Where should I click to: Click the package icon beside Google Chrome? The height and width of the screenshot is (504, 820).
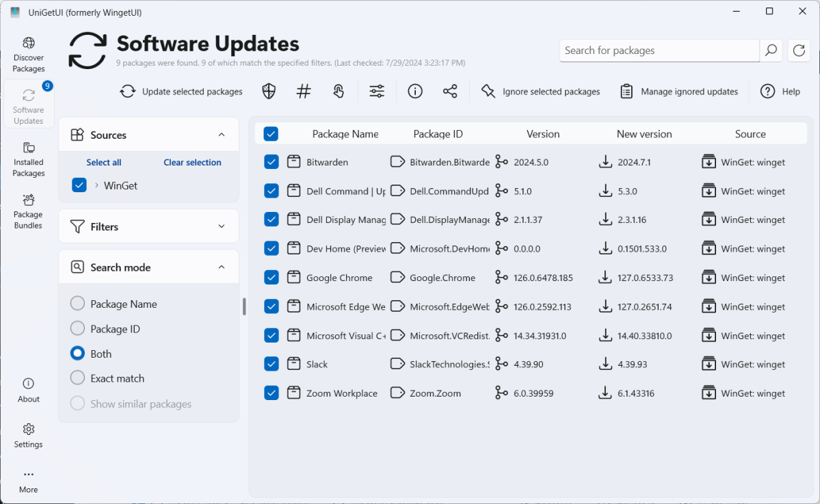[x=294, y=277]
